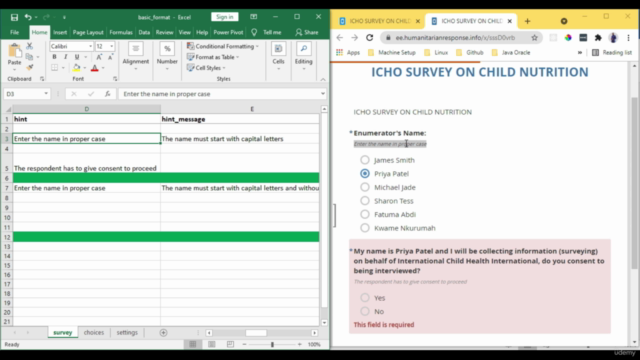640x360 pixels.
Task: Bookmark this page with star icon
Action: pyautogui.click(x=534, y=38)
